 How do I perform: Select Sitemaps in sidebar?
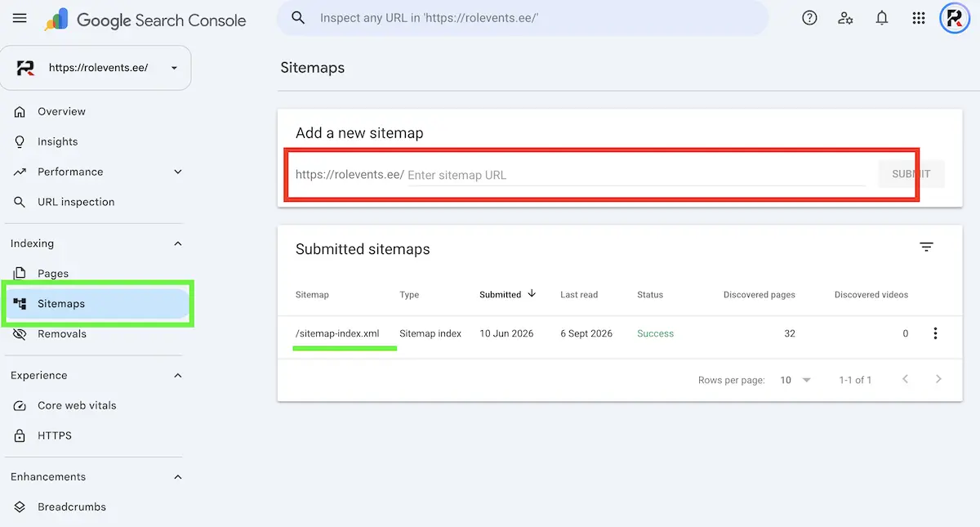click(x=97, y=304)
